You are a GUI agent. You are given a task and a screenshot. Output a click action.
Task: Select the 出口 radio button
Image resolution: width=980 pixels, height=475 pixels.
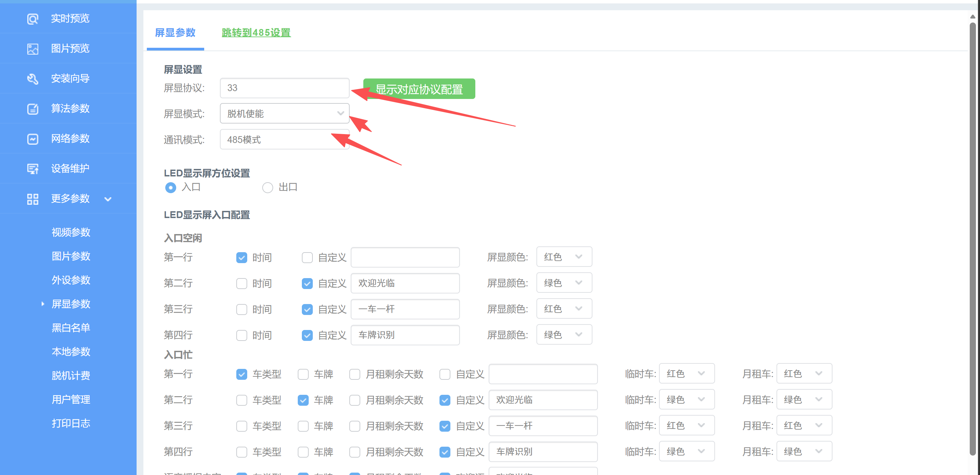267,187
